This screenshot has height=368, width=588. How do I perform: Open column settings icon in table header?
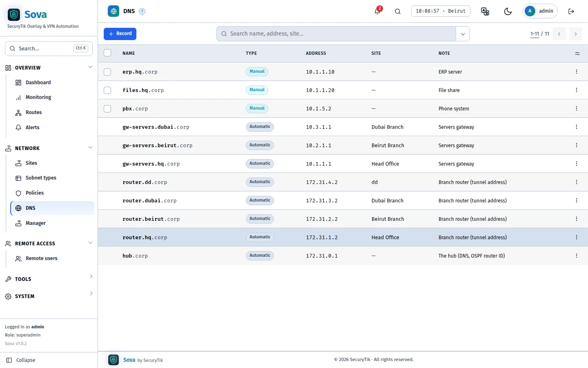pyautogui.click(x=577, y=54)
